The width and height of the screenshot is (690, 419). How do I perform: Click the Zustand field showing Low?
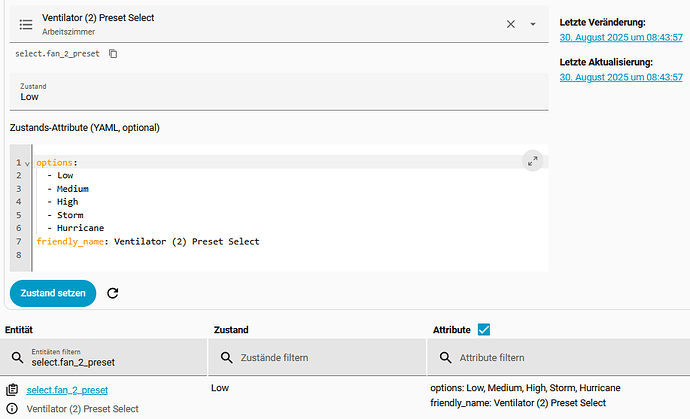pyautogui.click(x=278, y=91)
